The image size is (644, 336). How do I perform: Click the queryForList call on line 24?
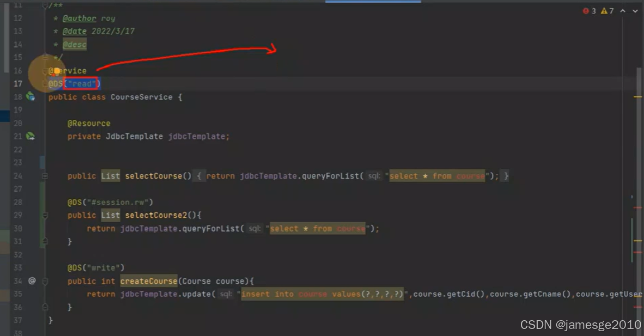tap(331, 176)
